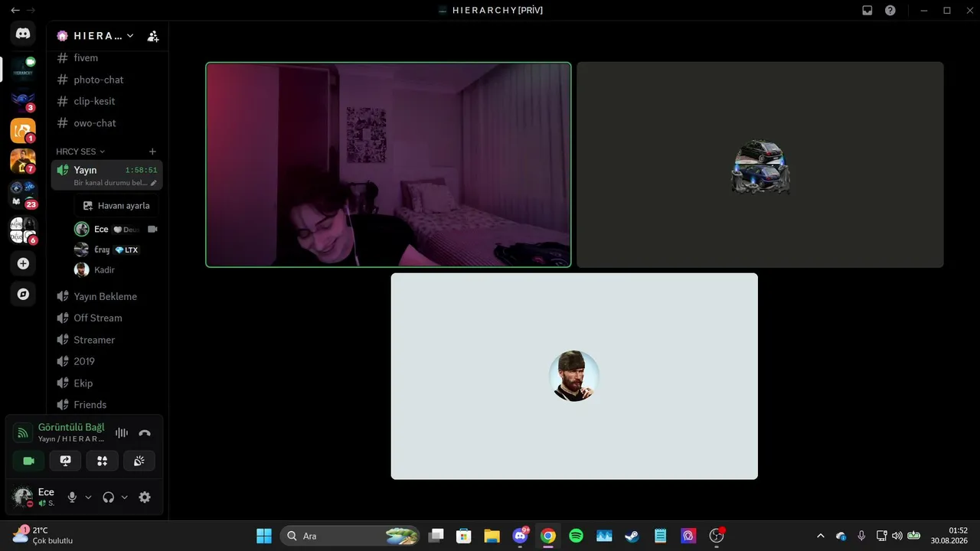980x551 pixels.
Task: Share your screen
Action: coord(65,461)
